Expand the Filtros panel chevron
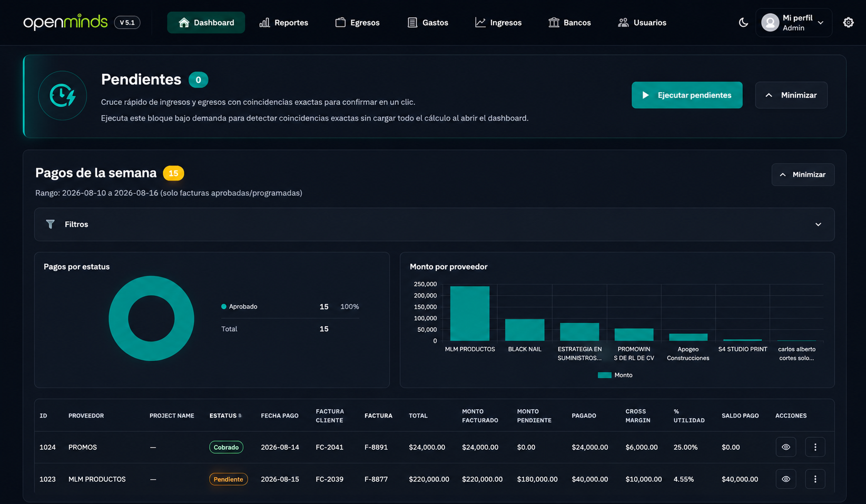The height and width of the screenshot is (504, 866). (818, 224)
